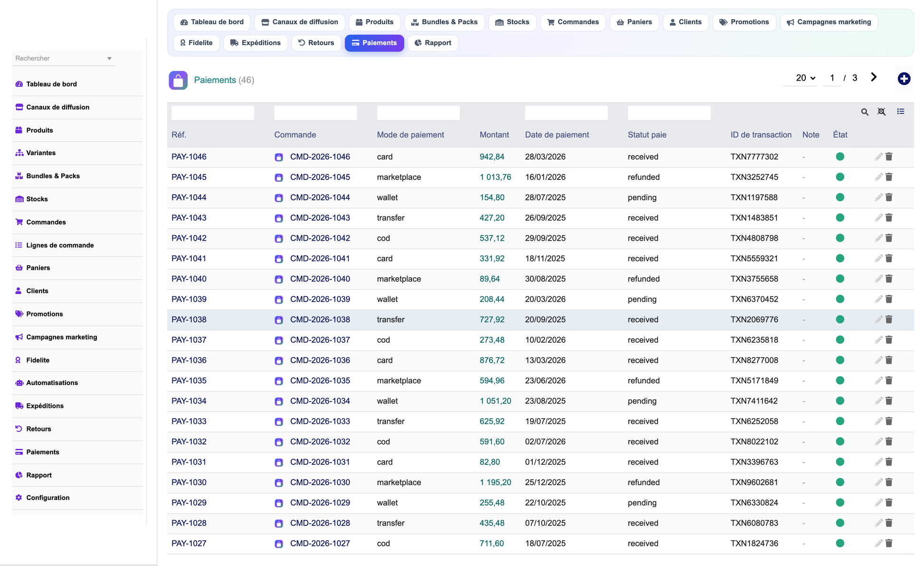The height and width of the screenshot is (572, 924).
Task: Delete payment PAY-1046 with trash icon
Action: point(889,157)
